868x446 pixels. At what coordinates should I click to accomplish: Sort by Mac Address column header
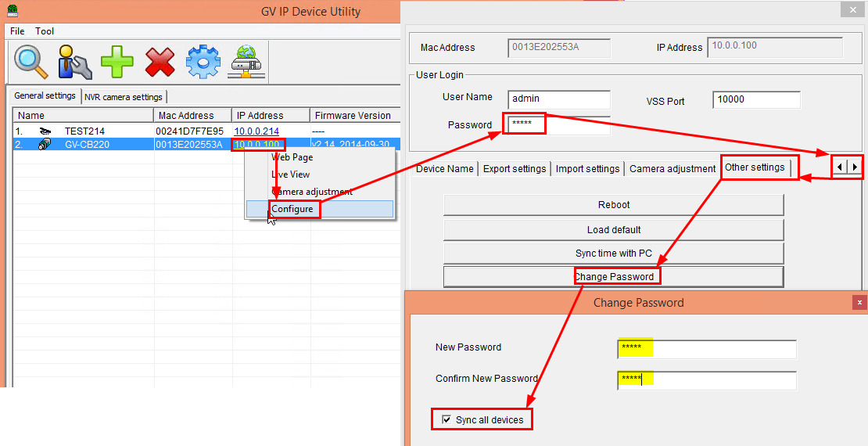[x=192, y=116]
